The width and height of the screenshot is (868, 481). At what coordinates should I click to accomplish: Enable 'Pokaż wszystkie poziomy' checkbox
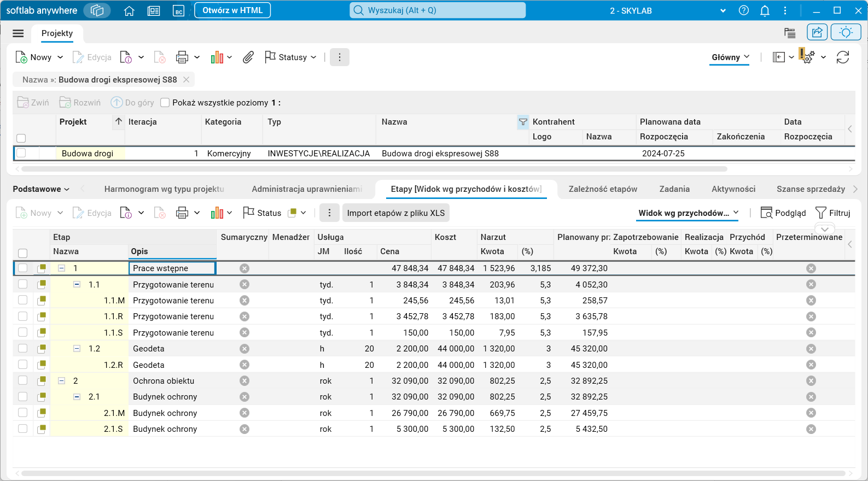(x=165, y=103)
